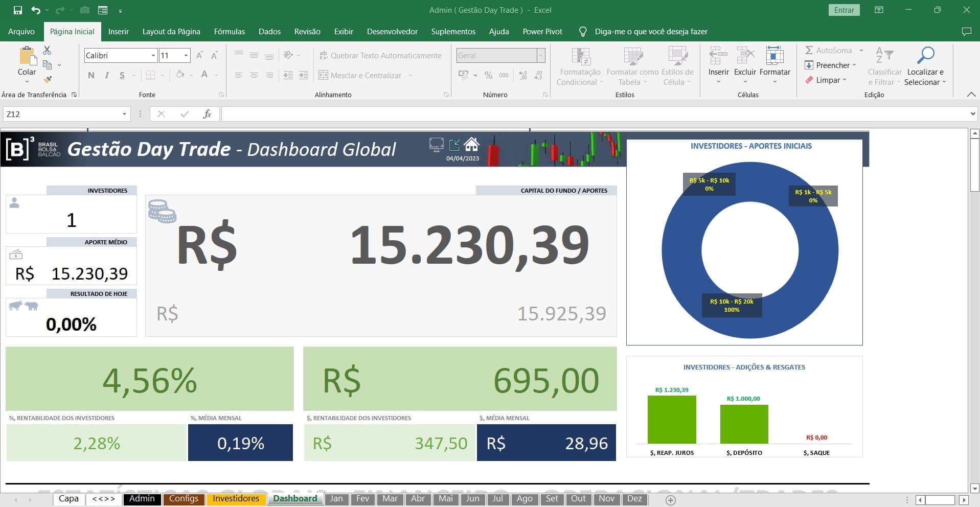The image size is (980, 507).
Task: Open the Limpar clear dropdown
Action: tap(826, 80)
